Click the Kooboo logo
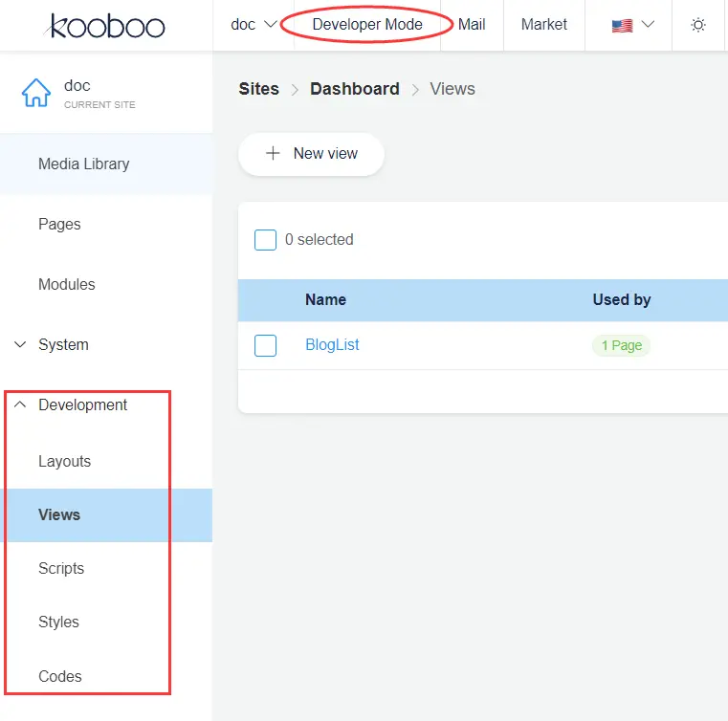Image resolution: width=728 pixels, height=721 pixels. (105, 26)
